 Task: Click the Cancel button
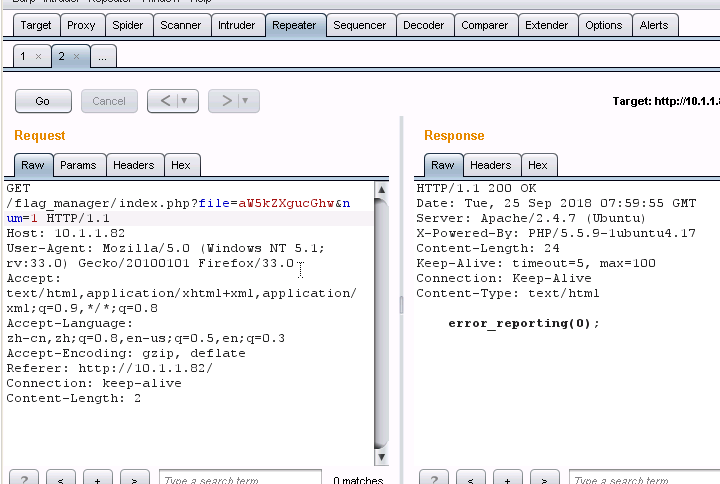click(x=109, y=101)
